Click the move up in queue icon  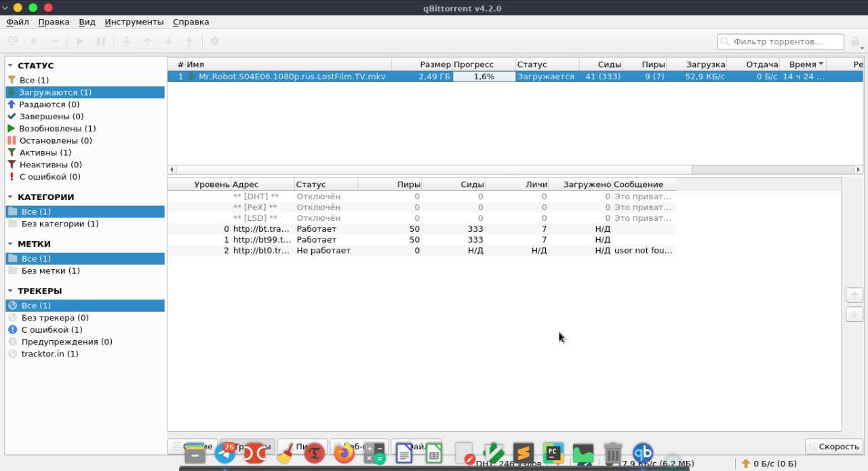coord(147,41)
